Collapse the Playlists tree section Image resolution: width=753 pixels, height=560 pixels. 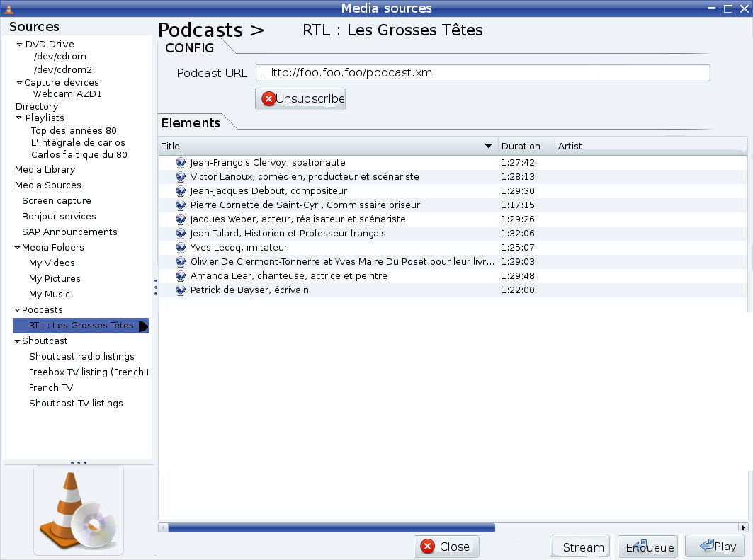[19, 118]
